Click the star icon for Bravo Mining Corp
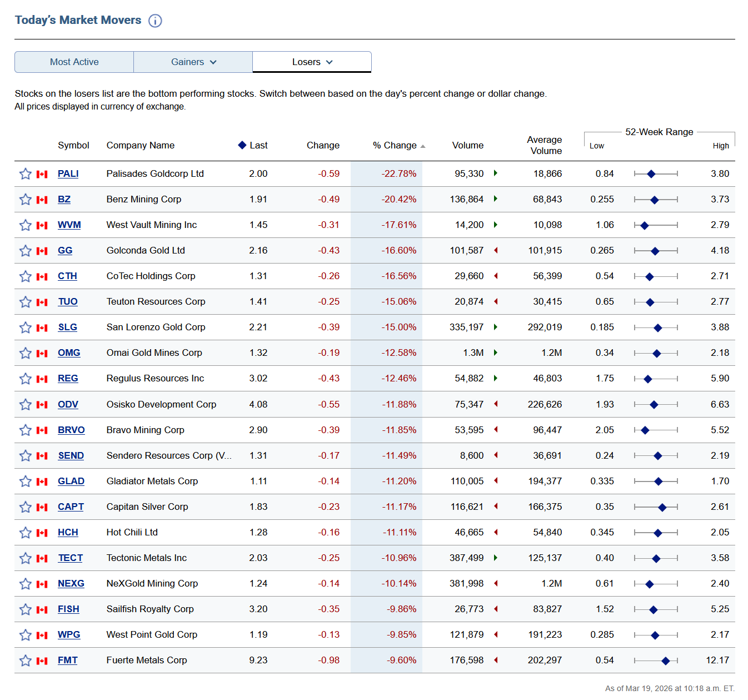 tap(26, 430)
